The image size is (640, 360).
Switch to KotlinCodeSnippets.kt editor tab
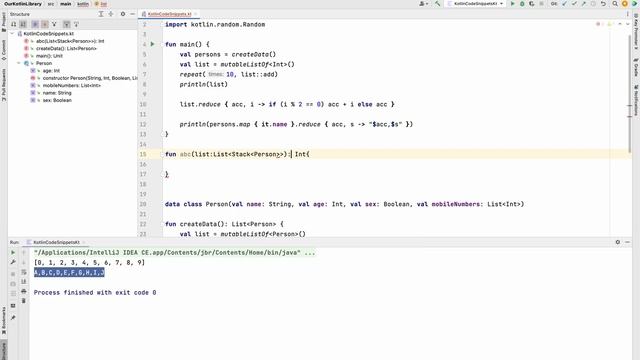169,14
